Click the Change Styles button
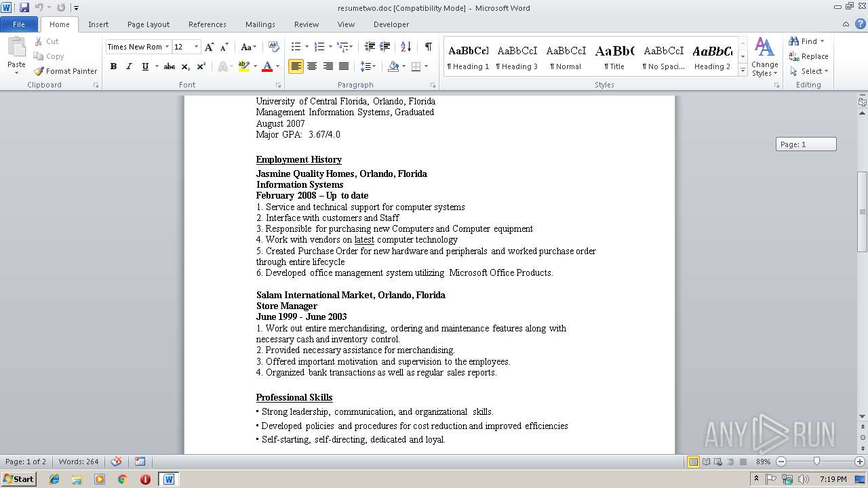 click(x=764, y=57)
